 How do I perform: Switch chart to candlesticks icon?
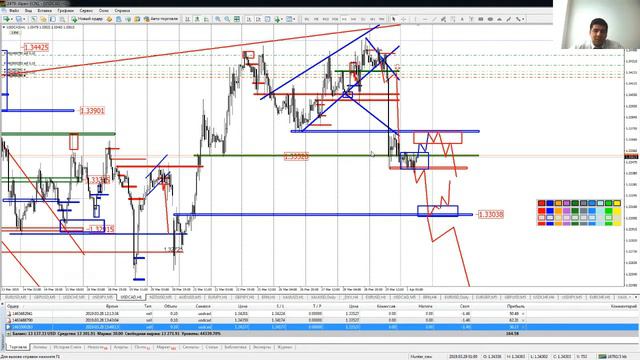[197, 19]
